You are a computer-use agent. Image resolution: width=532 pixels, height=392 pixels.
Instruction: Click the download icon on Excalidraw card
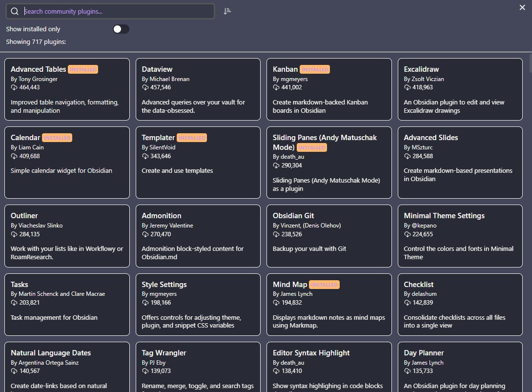(x=407, y=87)
